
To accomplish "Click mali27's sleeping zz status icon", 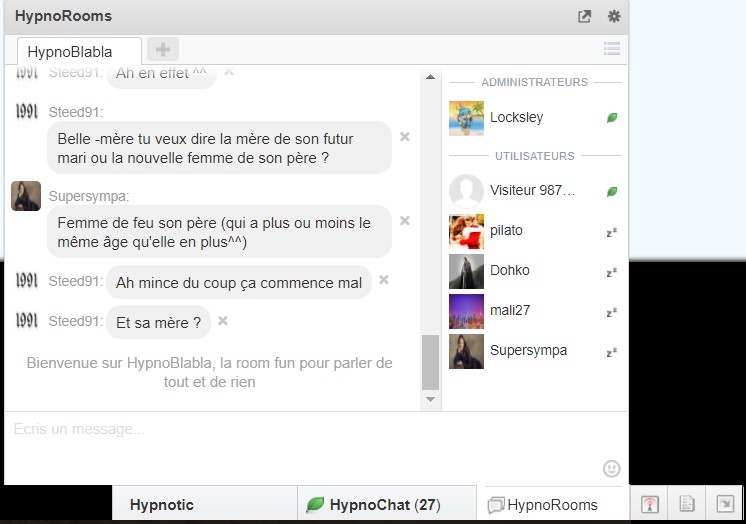I will tap(612, 312).
